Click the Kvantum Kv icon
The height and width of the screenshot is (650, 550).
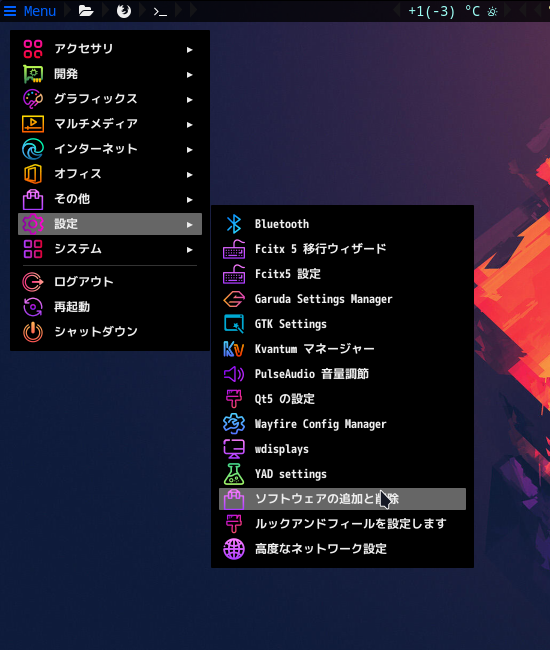click(234, 349)
